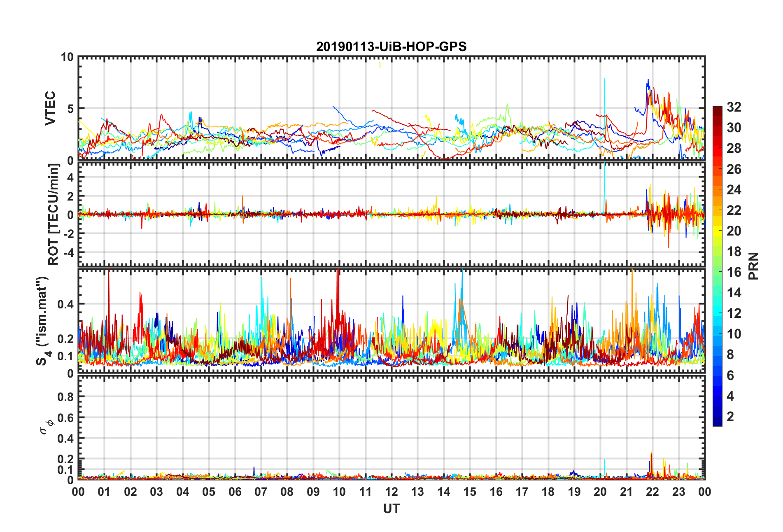Select ROT axis tick label -4

click(68, 252)
